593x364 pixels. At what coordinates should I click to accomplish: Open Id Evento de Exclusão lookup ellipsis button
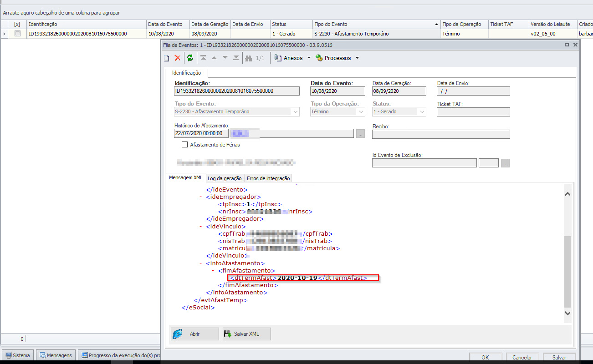point(505,163)
